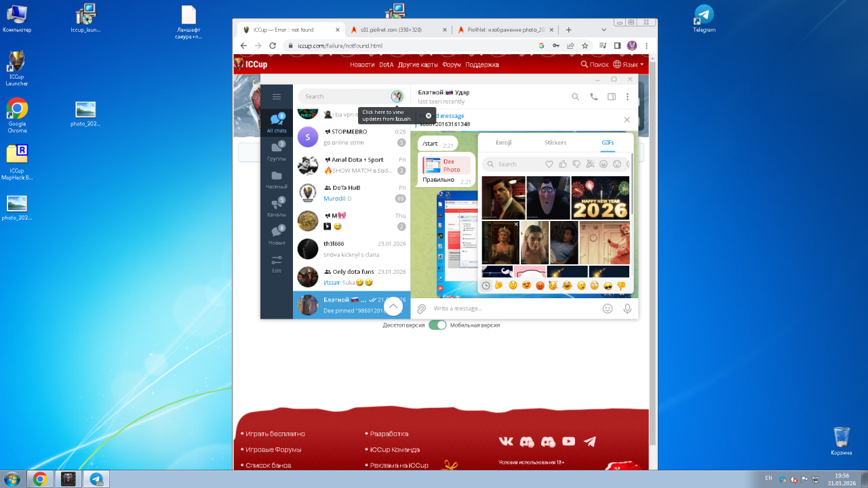Image resolution: width=868 pixels, height=488 pixels.
Task: Filter GIFs by the thumbs-down category
Action: pyautogui.click(x=576, y=164)
